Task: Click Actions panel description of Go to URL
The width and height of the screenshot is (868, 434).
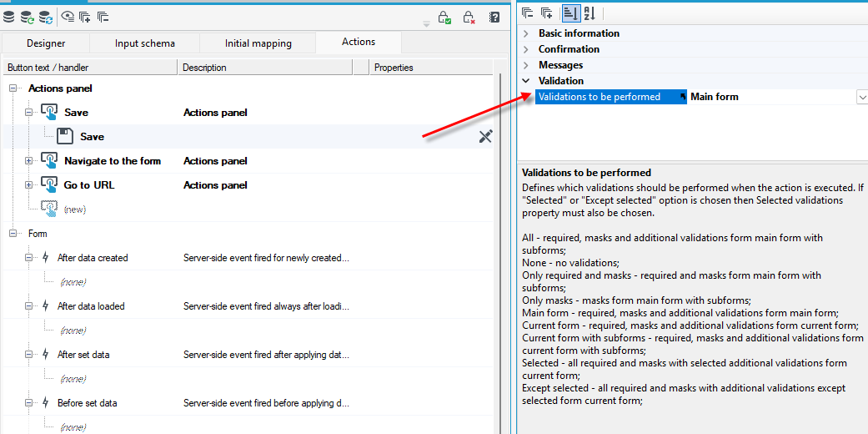Action: 215,185
